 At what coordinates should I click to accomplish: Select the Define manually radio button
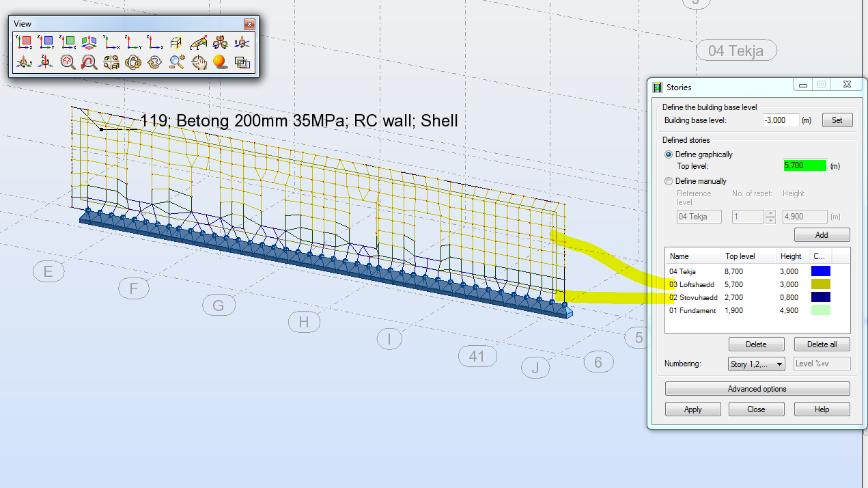[669, 180]
